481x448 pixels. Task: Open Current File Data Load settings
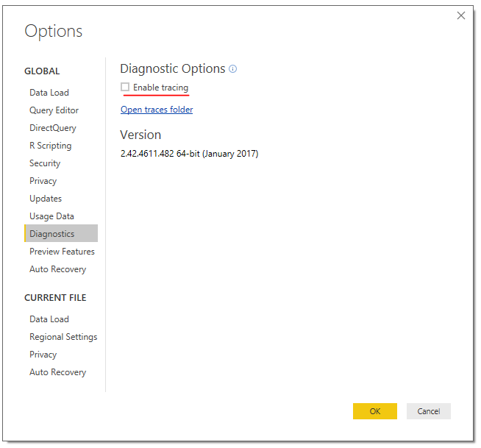(x=49, y=319)
